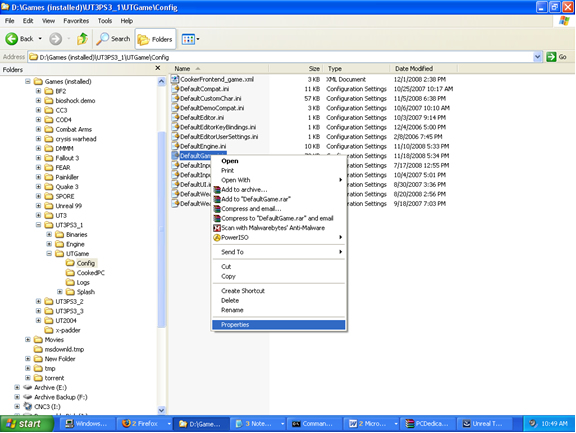
Task: Select DefaultEngine.ini file icon
Action: pos(175,146)
